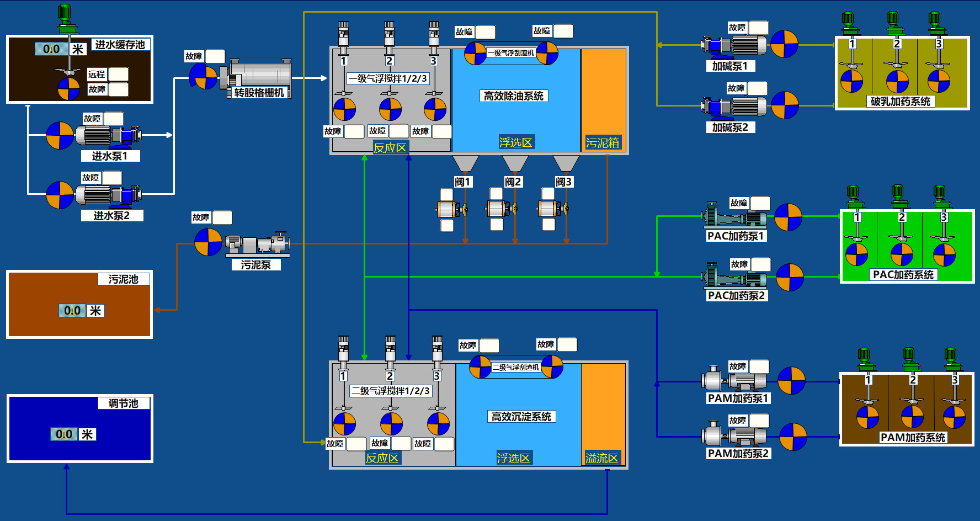980x521 pixels.
Task: Select the PAM加药泵1 pump icon
Action: click(x=734, y=380)
